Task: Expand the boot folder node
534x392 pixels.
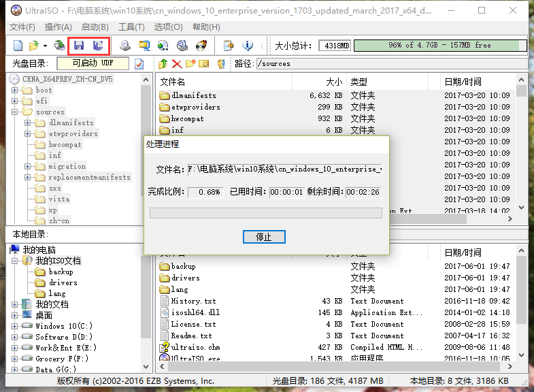Action: click(15, 90)
